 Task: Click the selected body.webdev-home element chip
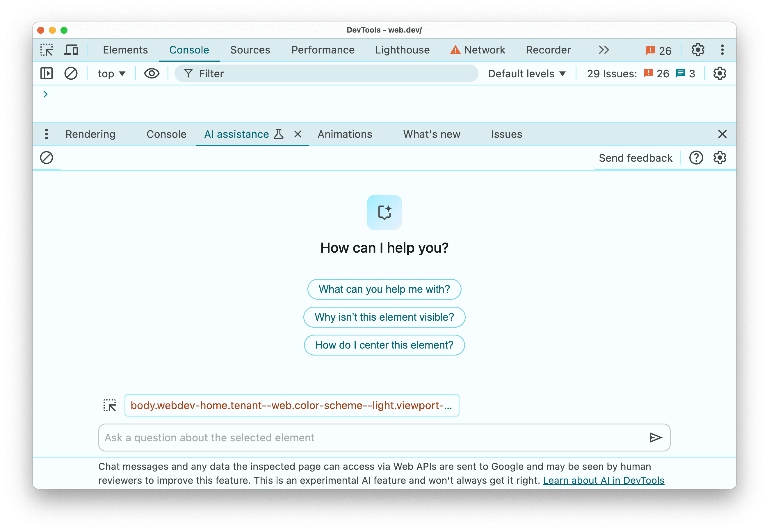click(x=292, y=405)
